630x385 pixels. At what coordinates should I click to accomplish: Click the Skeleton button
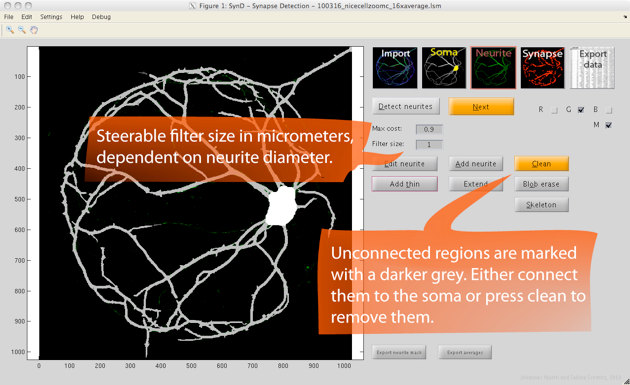coord(541,205)
